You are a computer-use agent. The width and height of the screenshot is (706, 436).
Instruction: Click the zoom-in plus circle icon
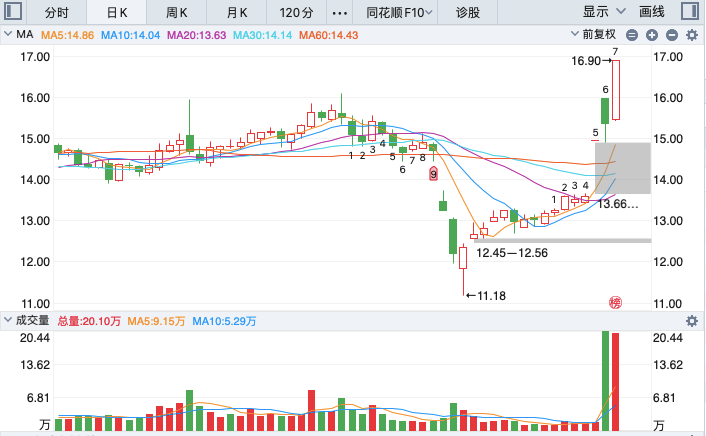pos(652,35)
